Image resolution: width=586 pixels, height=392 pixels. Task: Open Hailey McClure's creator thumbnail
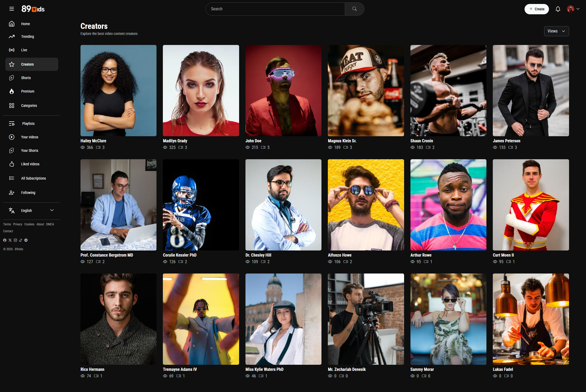click(118, 90)
